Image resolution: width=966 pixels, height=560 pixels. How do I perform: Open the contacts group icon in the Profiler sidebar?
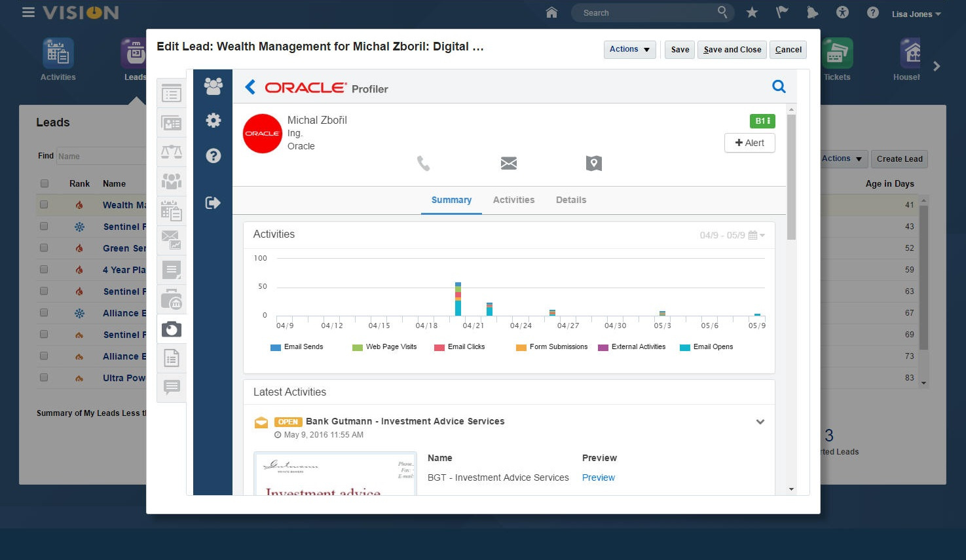tap(213, 86)
